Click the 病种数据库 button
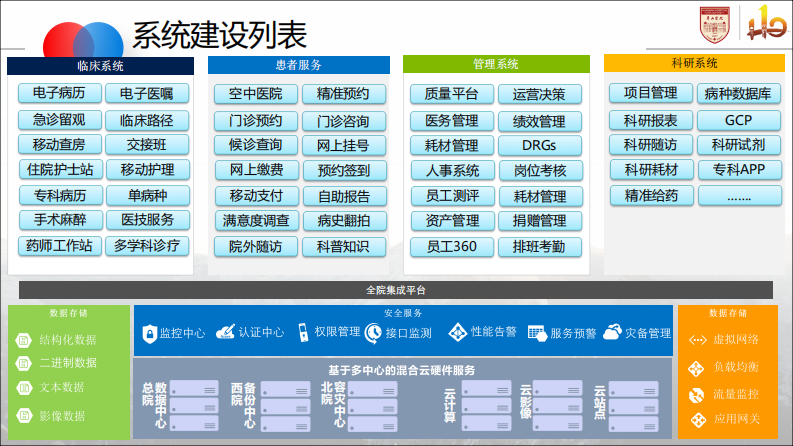This screenshot has height=446, width=793. coord(738,94)
